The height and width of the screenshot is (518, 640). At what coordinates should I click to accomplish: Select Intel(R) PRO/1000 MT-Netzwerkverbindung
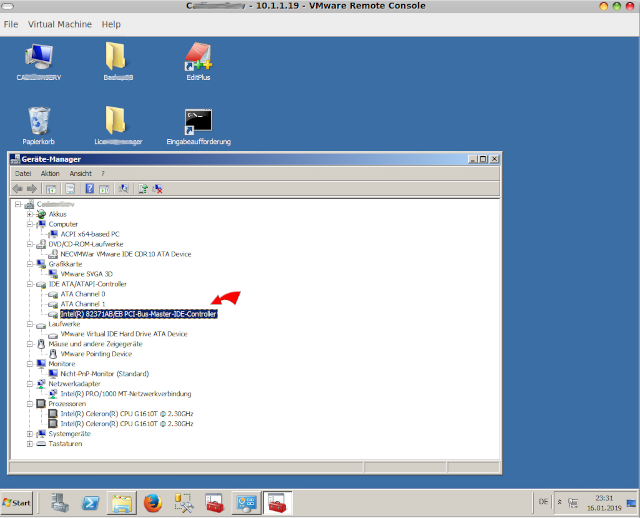click(x=126, y=394)
